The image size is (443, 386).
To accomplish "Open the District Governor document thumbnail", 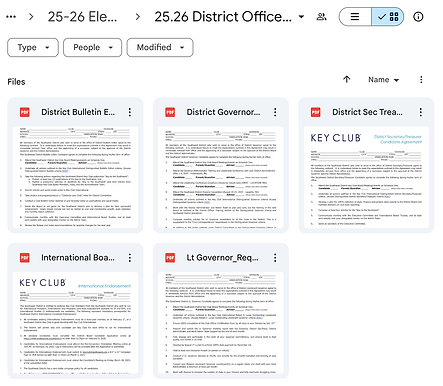I will [x=221, y=177].
